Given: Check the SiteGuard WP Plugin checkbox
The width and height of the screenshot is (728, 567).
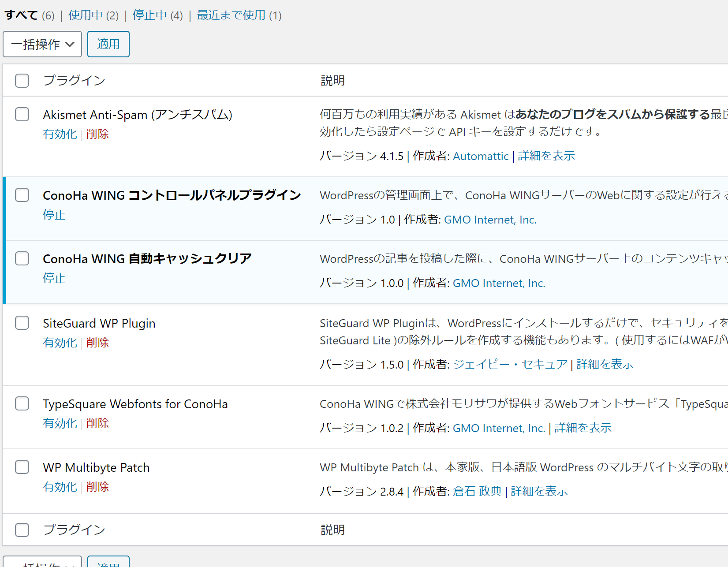Looking at the screenshot, I should click(22, 323).
